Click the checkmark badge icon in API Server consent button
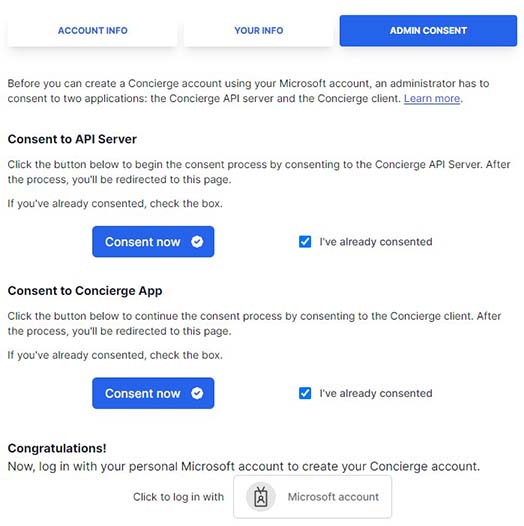 coord(197,242)
